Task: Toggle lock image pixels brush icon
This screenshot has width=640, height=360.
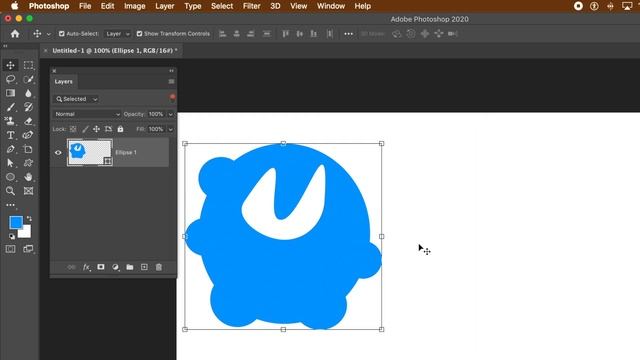Action: (x=85, y=129)
